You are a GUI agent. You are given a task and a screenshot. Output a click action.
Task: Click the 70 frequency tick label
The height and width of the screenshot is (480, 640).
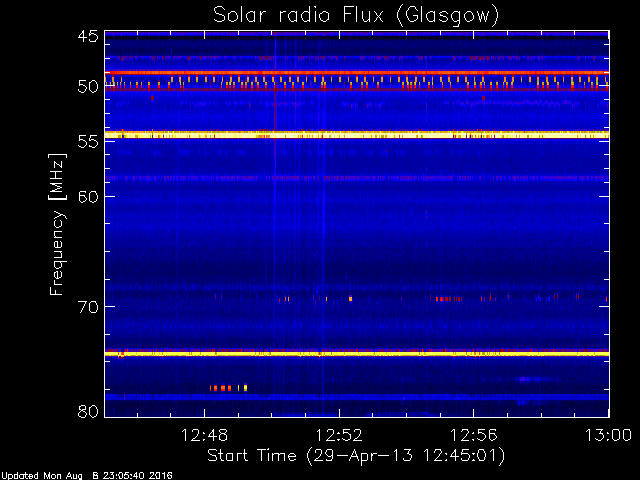coord(88,306)
